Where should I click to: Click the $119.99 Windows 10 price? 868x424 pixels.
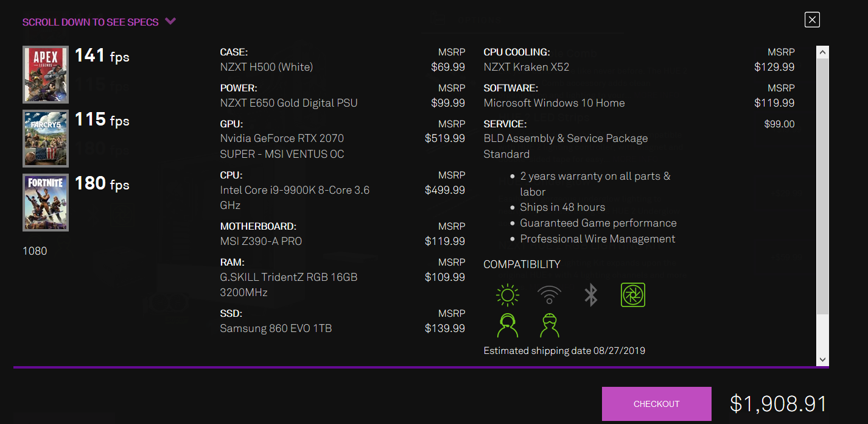(774, 103)
